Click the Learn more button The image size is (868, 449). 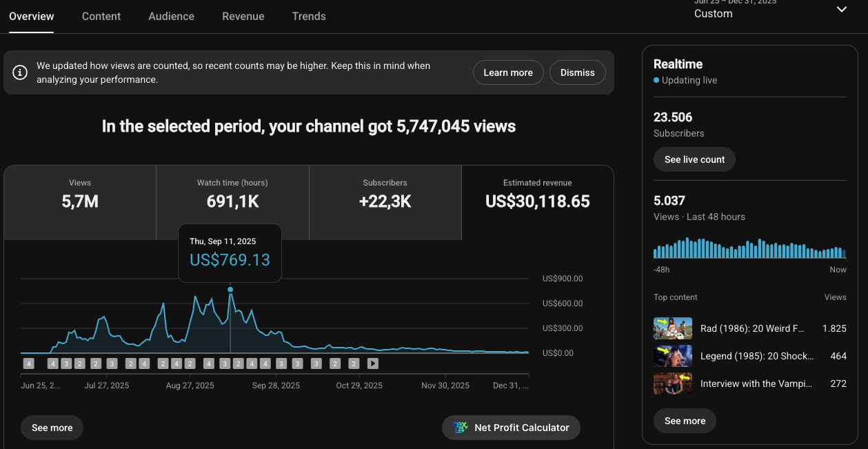coord(508,72)
